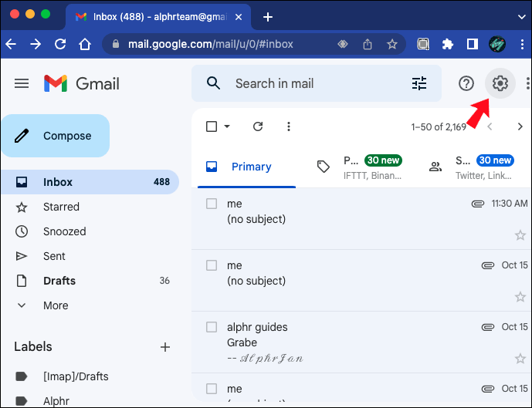Reload the browser page

click(x=60, y=44)
